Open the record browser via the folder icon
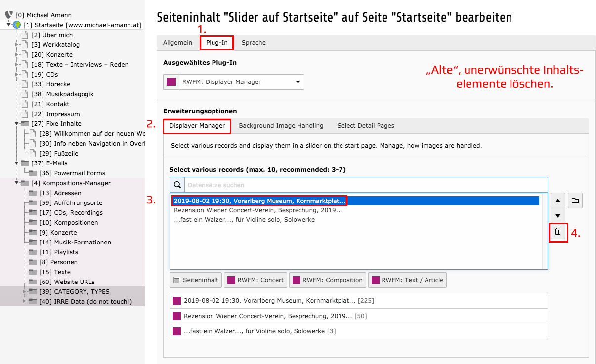Screen dimensions: 596x364 click(x=575, y=200)
